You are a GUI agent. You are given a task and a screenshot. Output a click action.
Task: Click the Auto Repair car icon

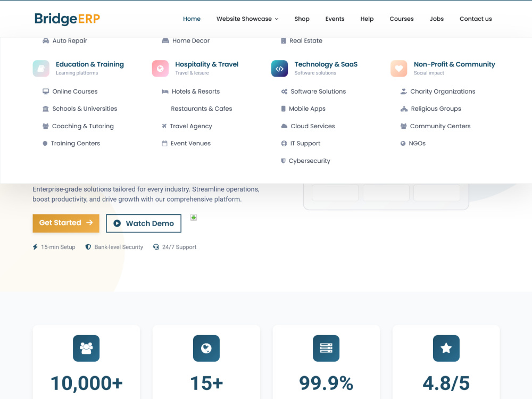click(x=45, y=41)
